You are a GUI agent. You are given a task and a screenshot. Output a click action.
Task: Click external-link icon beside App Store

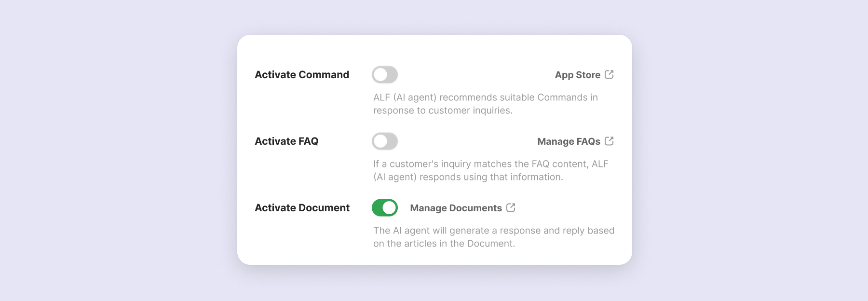click(x=609, y=74)
